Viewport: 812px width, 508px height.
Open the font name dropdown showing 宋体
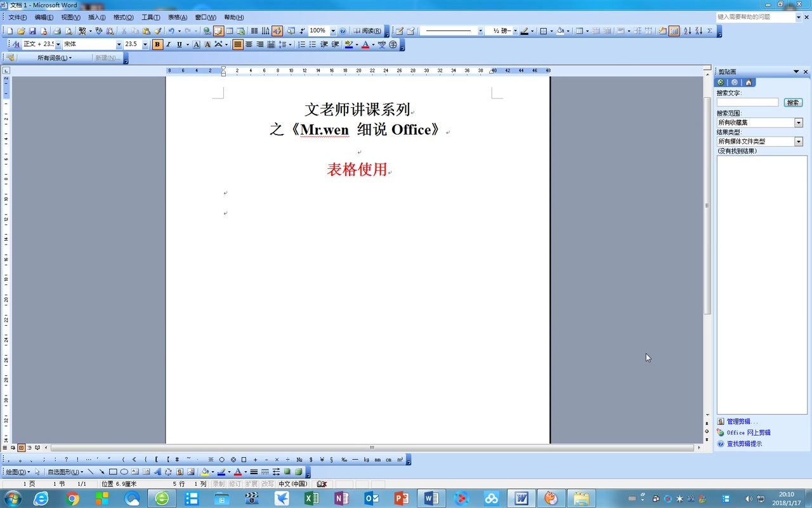pyautogui.click(x=119, y=44)
